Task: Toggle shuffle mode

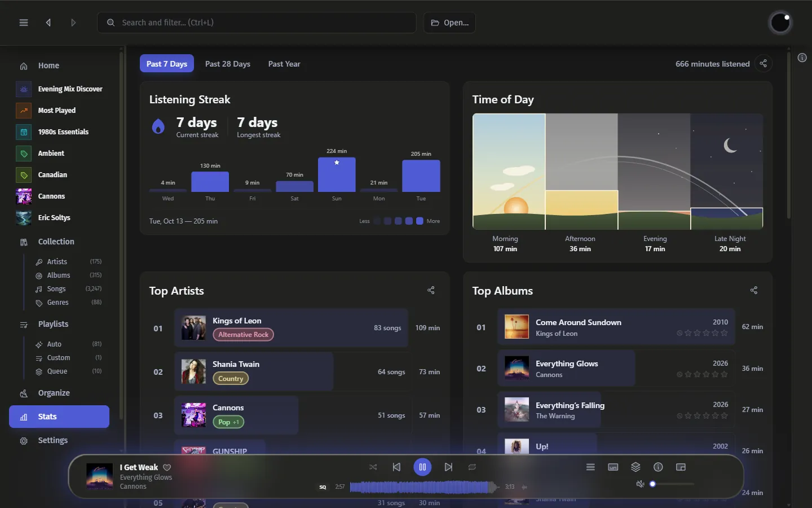Action: pyautogui.click(x=373, y=467)
